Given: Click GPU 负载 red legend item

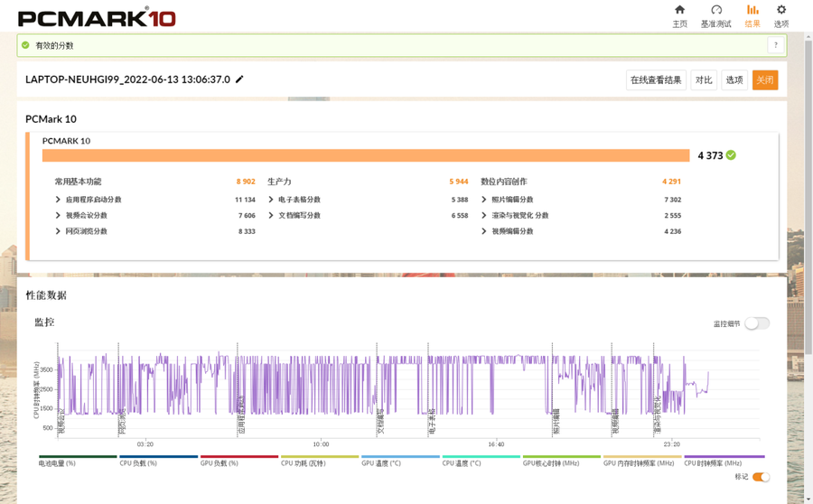Looking at the screenshot, I should click(239, 457).
